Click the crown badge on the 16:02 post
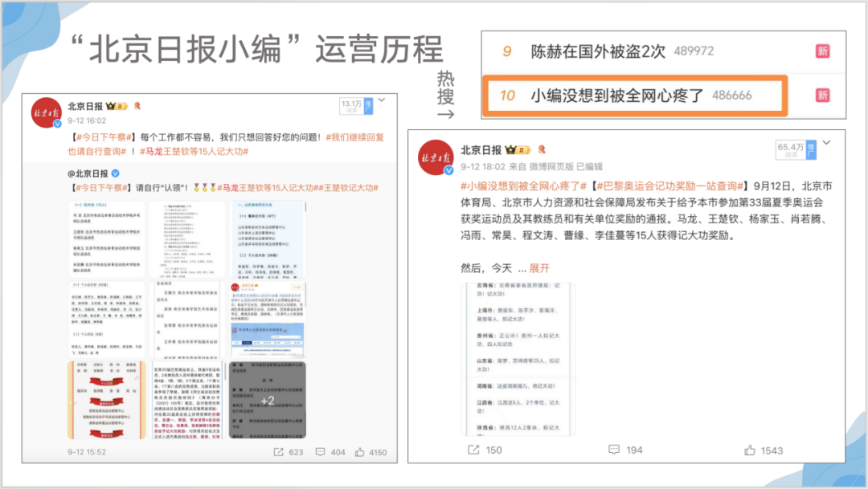This screenshot has height=489, width=868. [117, 106]
